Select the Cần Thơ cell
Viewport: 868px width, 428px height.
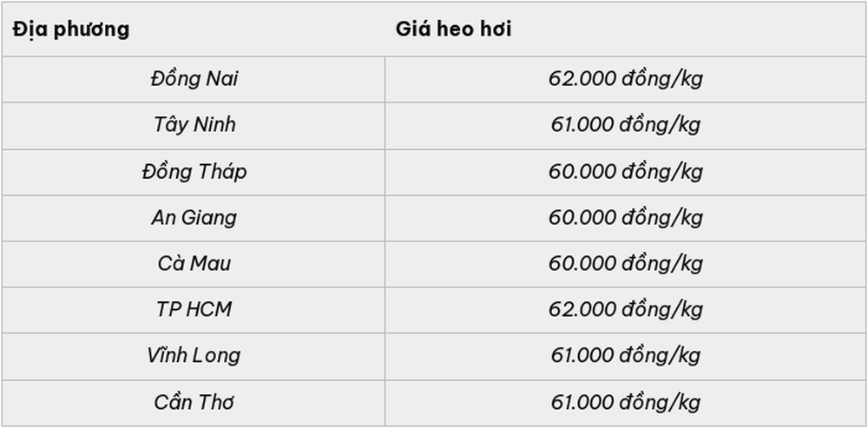194,403
